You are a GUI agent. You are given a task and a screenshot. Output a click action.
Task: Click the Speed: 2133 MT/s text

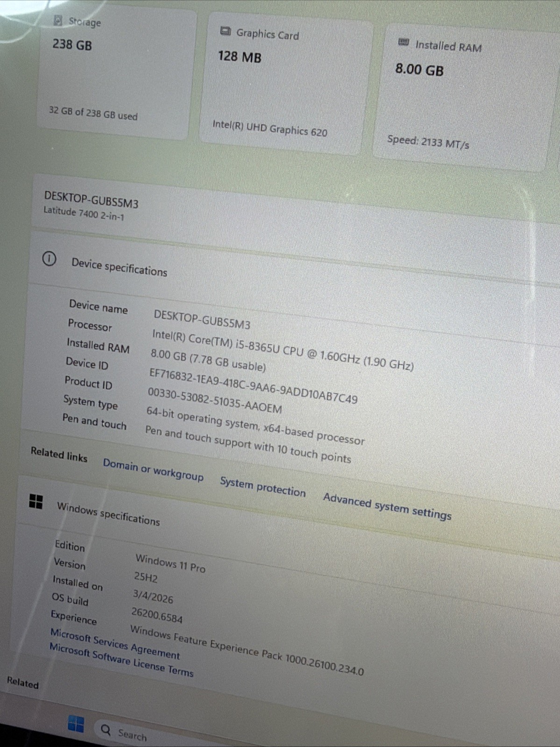click(428, 142)
